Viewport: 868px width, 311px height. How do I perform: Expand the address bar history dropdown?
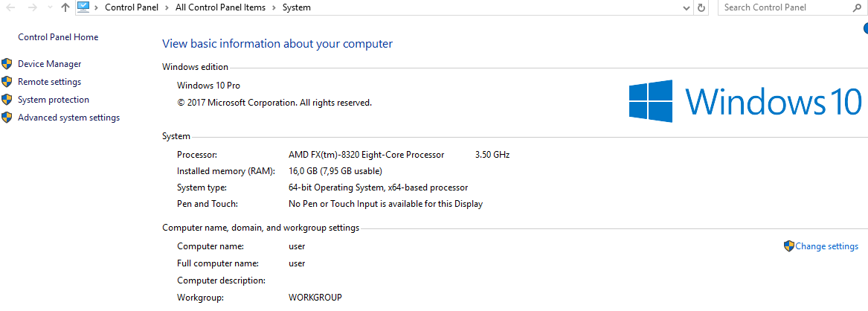[687, 7]
